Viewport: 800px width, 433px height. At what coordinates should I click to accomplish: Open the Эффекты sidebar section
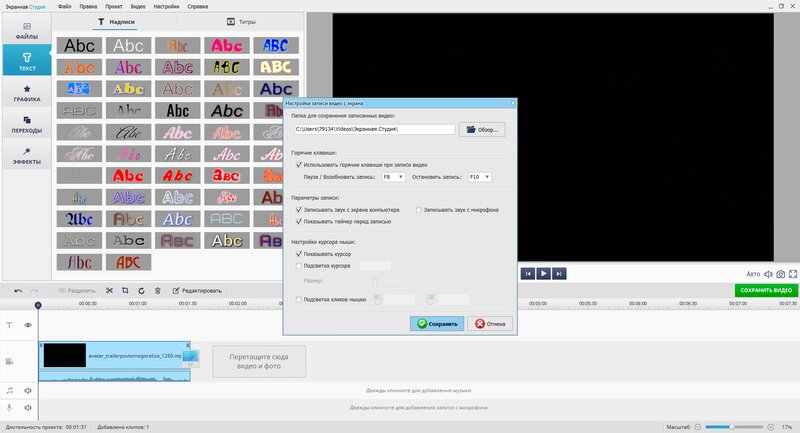coord(27,156)
